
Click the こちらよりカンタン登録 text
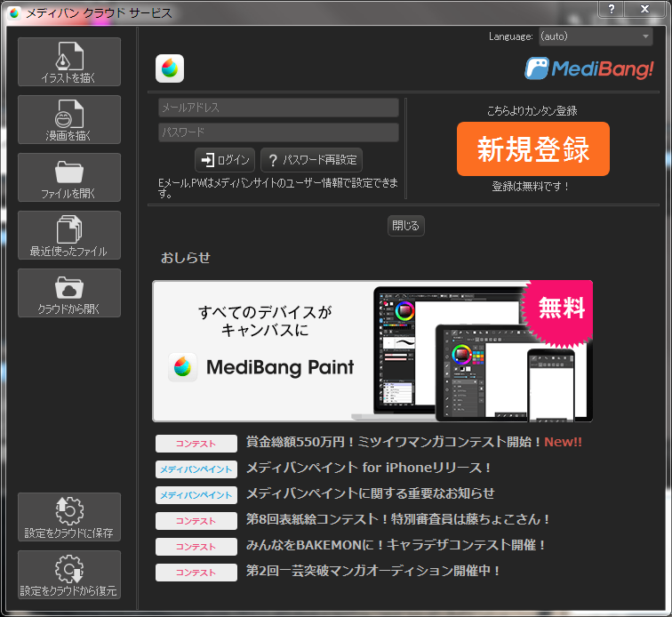point(532,111)
